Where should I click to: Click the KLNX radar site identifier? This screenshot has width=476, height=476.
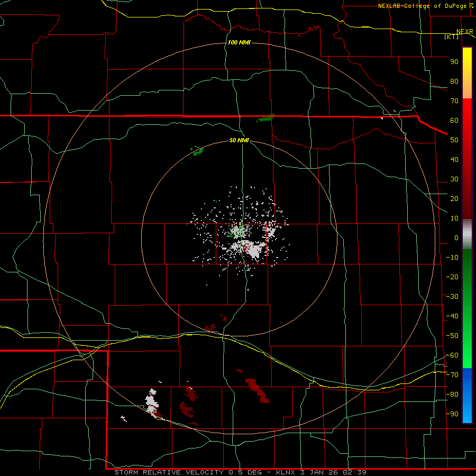coord(286,472)
